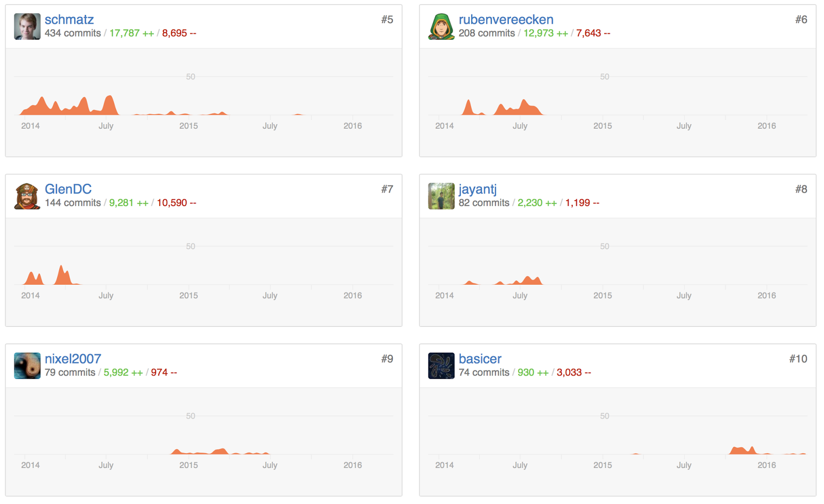Screen dimensions: 824x504
Task: Open GlenDC's 144 commits list
Action: pyautogui.click(x=73, y=203)
